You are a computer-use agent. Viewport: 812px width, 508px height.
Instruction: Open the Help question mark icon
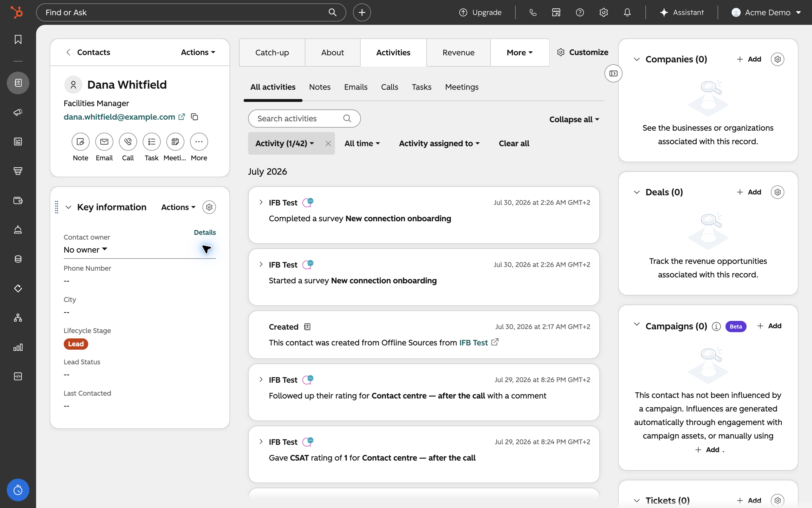[x=580, y=12]
